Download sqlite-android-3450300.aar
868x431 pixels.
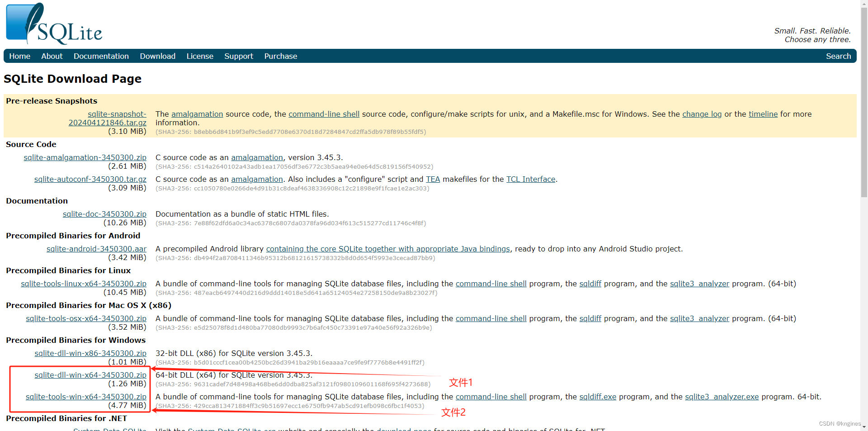(x=96, y=249)
